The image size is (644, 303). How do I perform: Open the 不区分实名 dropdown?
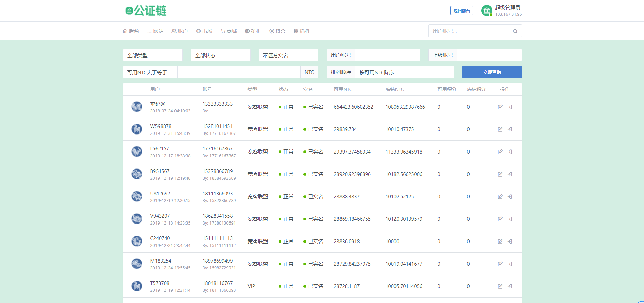click(289, 55)
